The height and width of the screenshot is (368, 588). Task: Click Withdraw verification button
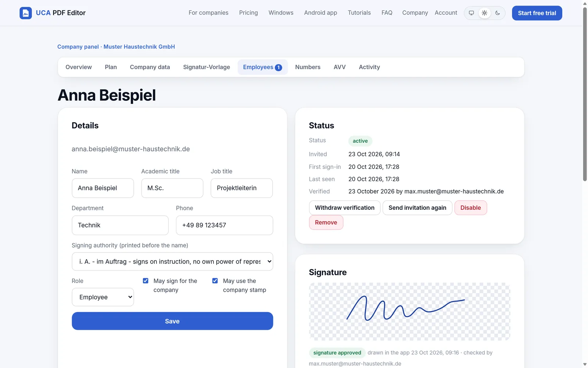(x=345, y=208)
